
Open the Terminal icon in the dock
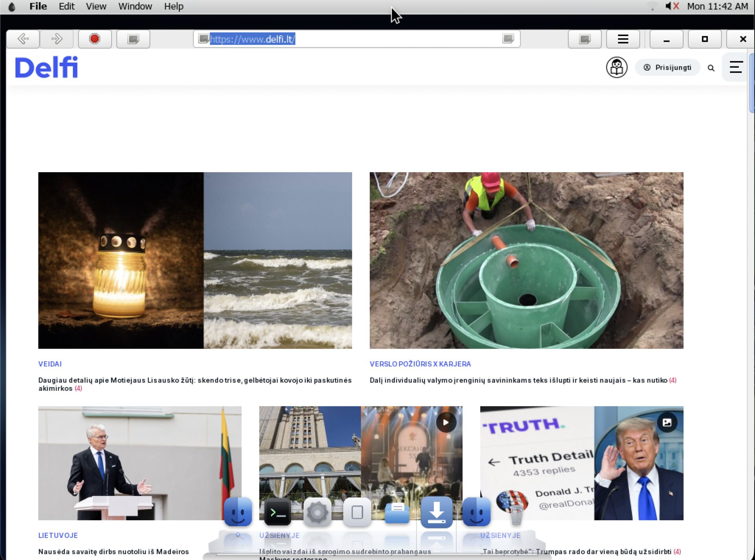tap(278, 512)
